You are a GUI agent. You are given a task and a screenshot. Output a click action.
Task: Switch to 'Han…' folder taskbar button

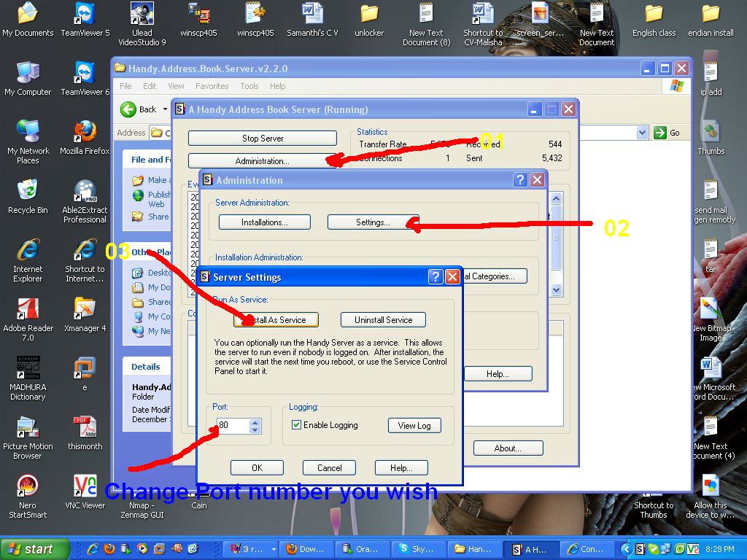(x=475, y=549)
